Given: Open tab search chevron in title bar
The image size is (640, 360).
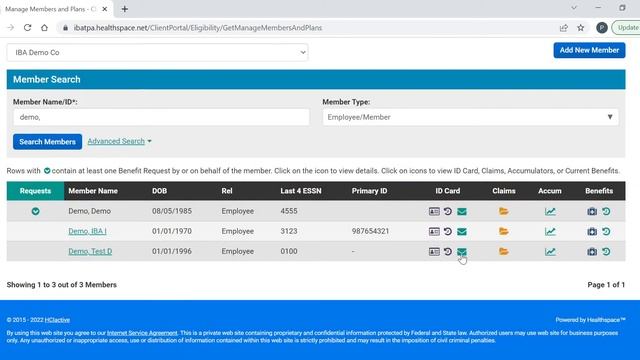Looking at the screenshot, I should click(574, 8).
